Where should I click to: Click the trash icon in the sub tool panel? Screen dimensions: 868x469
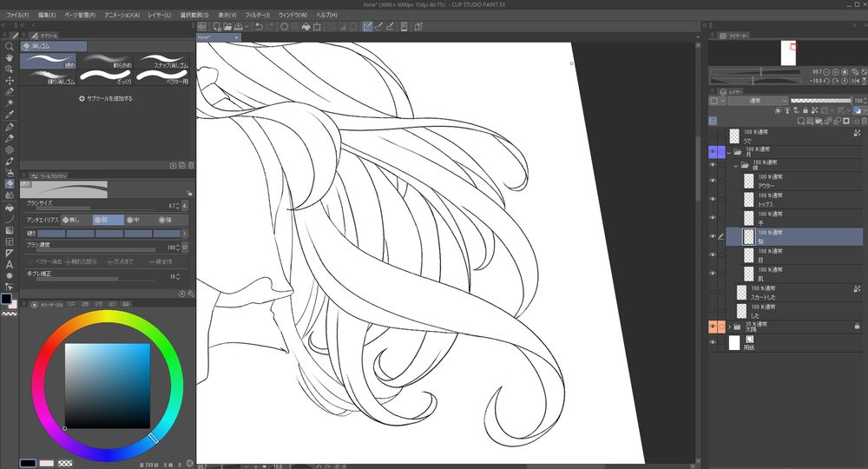pyautogui.click(x=191, y=164)
